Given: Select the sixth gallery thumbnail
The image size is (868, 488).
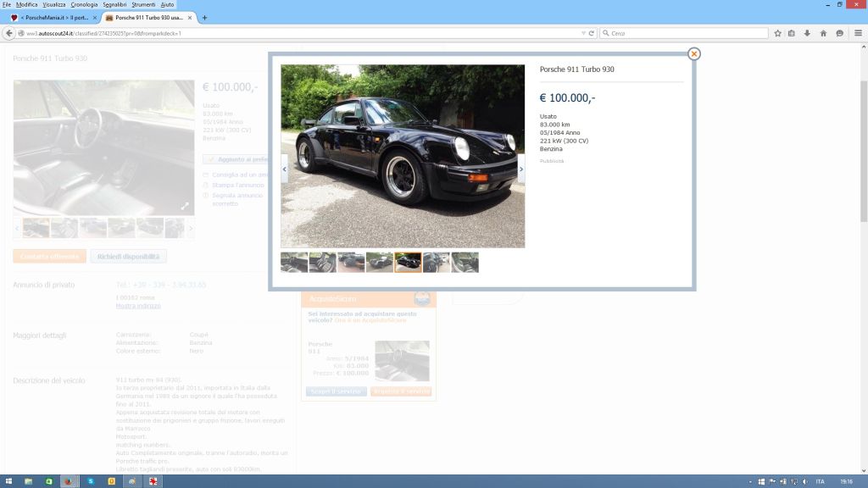Looking at the screenshot, I should pos(437,263).
